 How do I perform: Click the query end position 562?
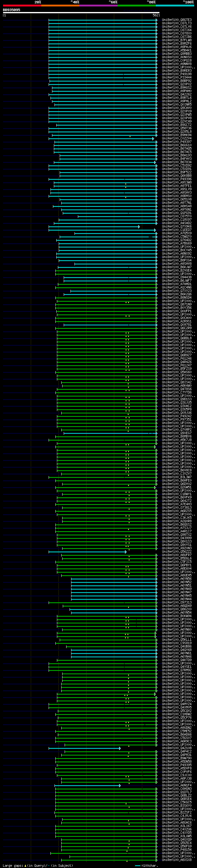click(155, 15)
